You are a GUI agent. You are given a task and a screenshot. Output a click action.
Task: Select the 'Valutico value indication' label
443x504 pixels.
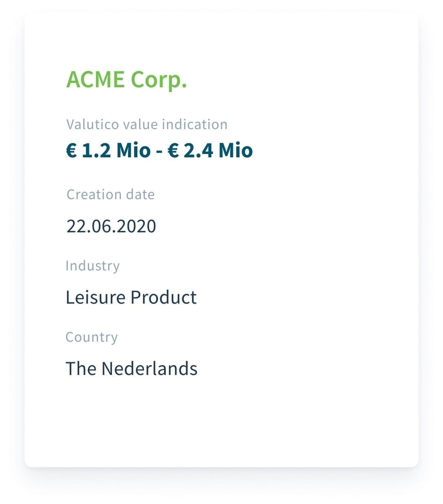click(x=147, y=124)
